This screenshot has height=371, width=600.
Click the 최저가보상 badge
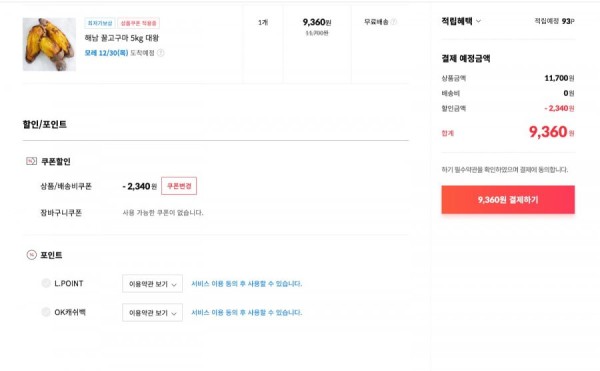click(x=100, y=23)
